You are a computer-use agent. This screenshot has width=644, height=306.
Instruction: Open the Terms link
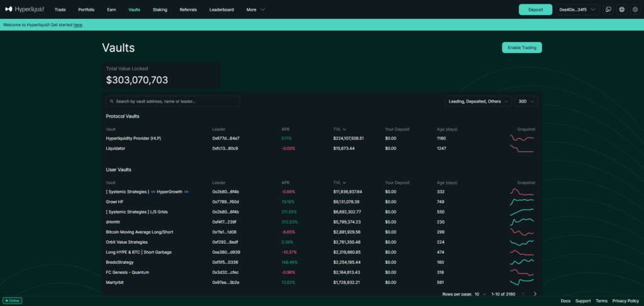[x=601, y=301]
